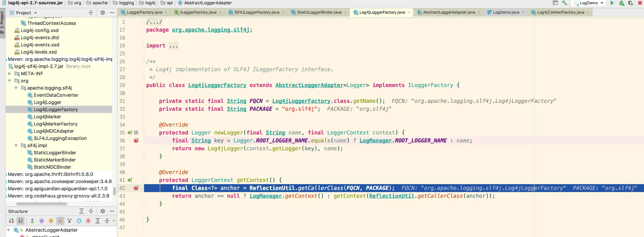This screenshot has height=237, width=644.
Task: Click the Project panel vertical scrollbar
Action: (x=114, y=191)
